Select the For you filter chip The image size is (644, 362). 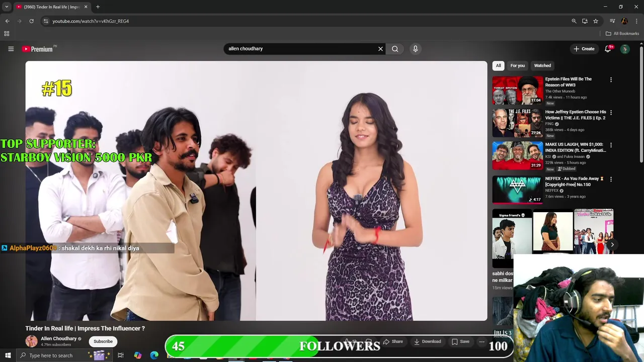517,65
